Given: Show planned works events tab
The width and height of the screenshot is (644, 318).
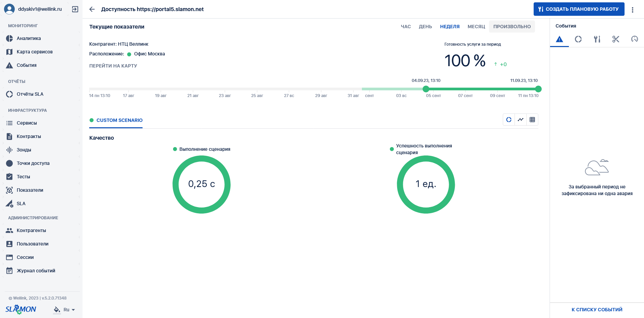Looking at the screenshot, I should (x=597, y=39).
